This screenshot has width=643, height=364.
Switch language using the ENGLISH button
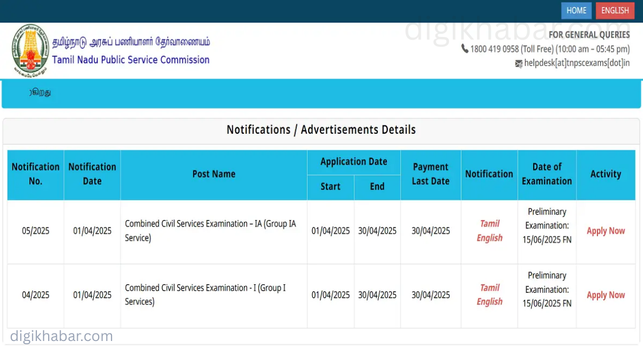click(615, 11)
